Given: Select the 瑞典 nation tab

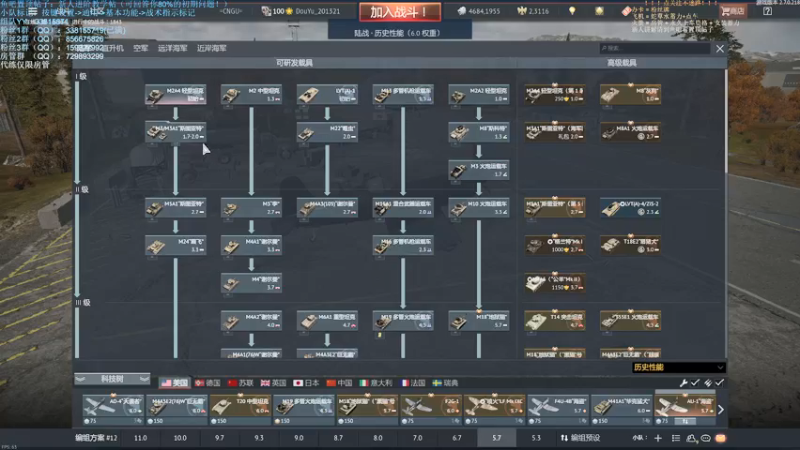Looking at the screenshot, I should pos(445,383).
